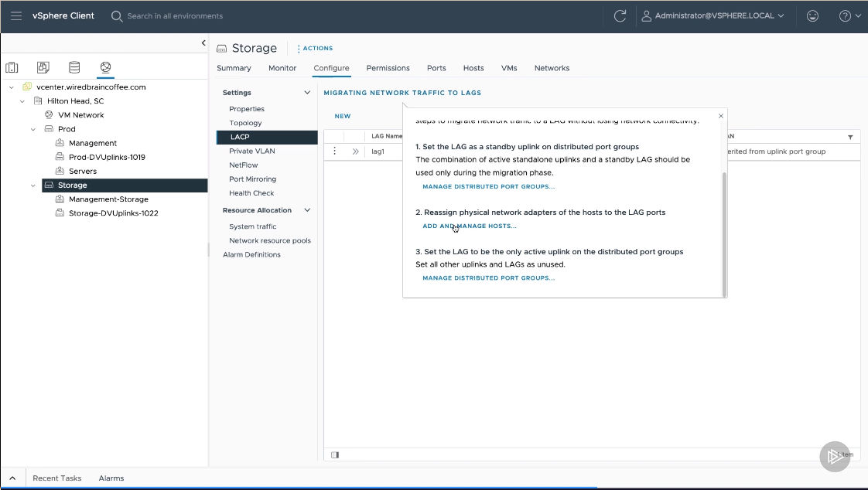Switch to VMs and Templates inventory view

(x=43, y=68)
